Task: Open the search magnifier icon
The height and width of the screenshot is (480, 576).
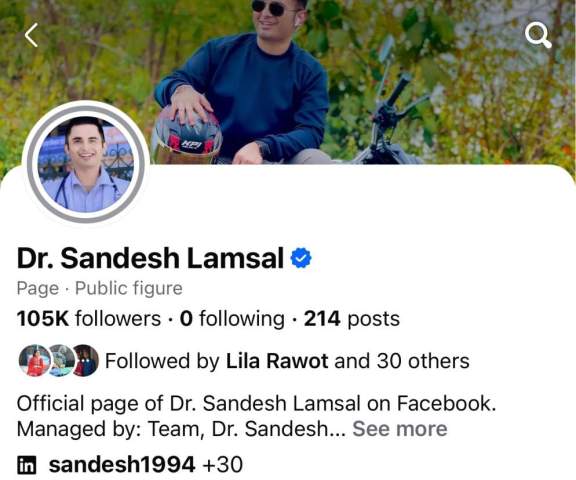Action: pos(538,35)
